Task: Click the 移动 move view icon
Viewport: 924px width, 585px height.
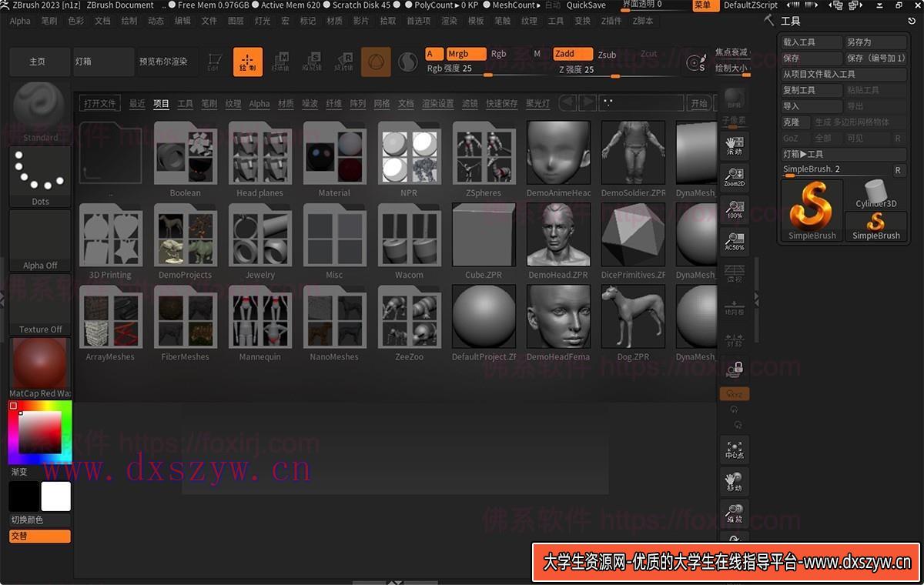Action: tap(735, 482)
